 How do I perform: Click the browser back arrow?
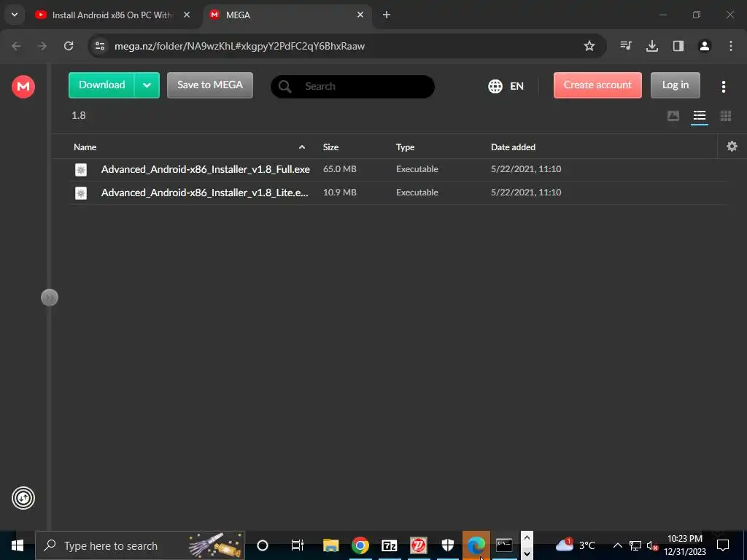point(16,46)
